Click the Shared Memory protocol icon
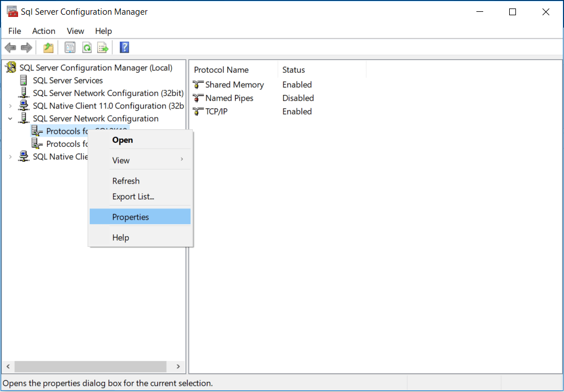The width and height of the screenshot is (564, 392). point(197,84)
